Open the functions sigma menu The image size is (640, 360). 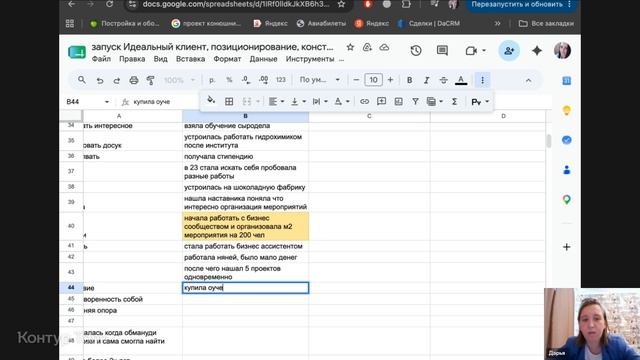pyautogui.click(x=454, y=102)
